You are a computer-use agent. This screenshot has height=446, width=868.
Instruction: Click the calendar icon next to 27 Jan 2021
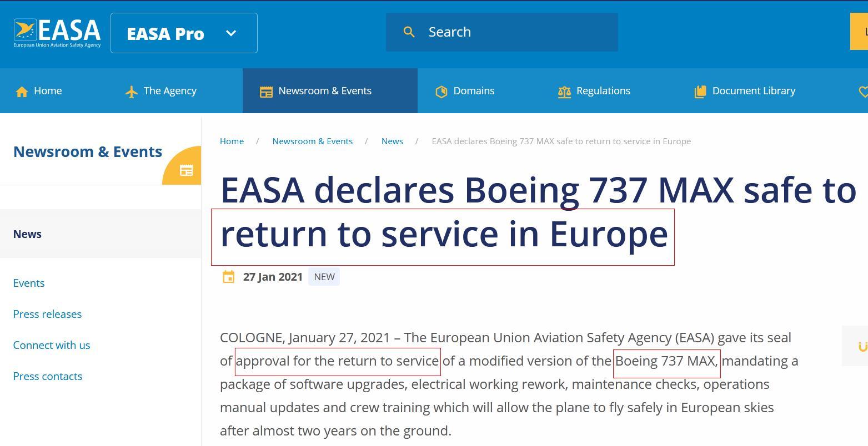pos(228,277)
